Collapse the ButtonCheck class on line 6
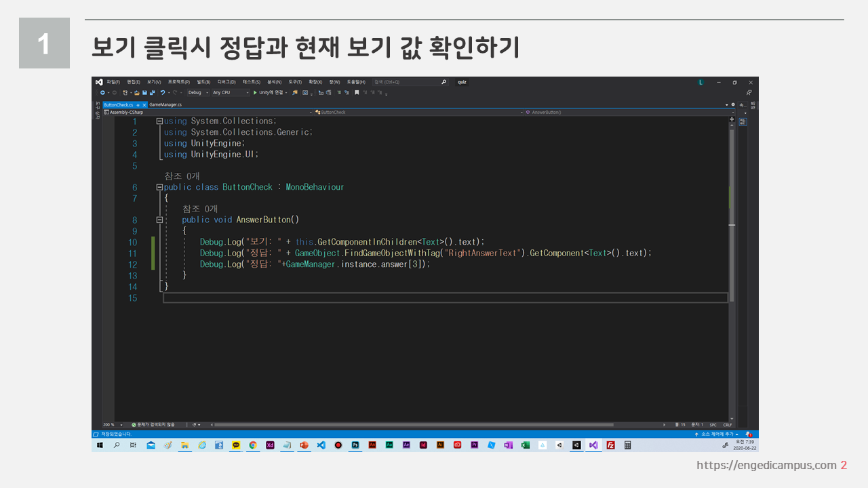 pyautogui.click(x=159, y=187)
